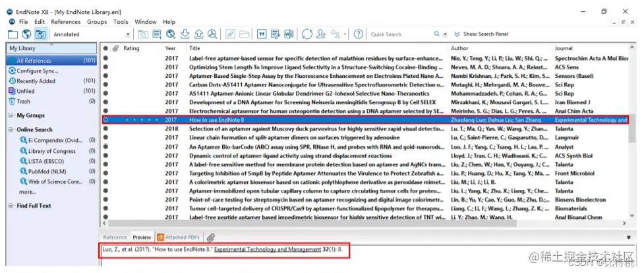This screenshot has width=644, height=273.
Task: Toggle read dot for Label-free aptamer-based sensor row
Action: coord(105,58)
